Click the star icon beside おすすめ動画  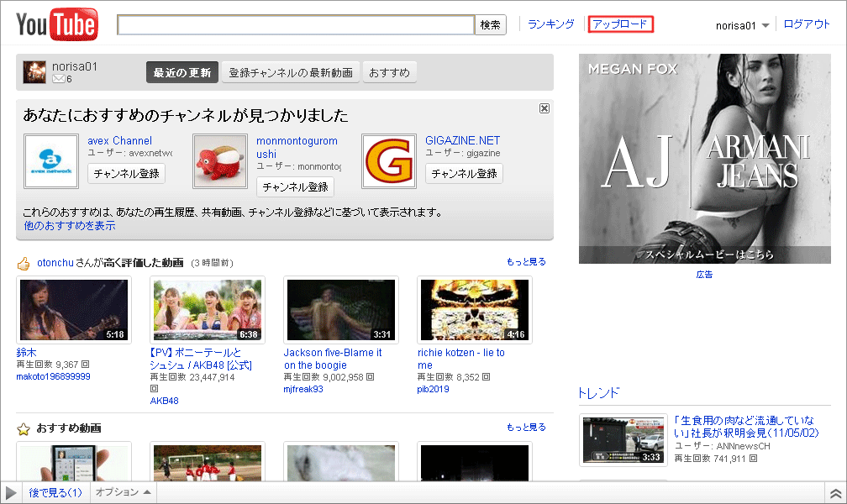[x=24, y=429]
